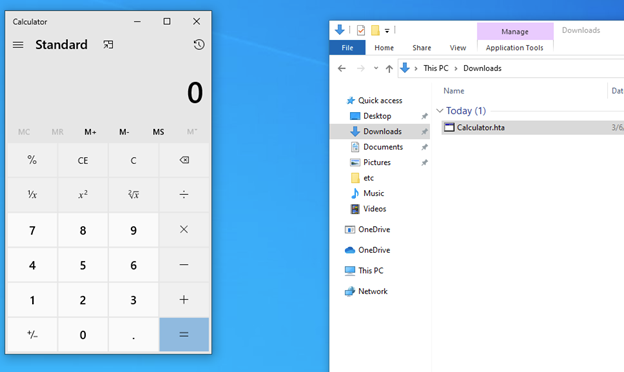
Task: Click the decimal point key
Action: pos(133,335)
